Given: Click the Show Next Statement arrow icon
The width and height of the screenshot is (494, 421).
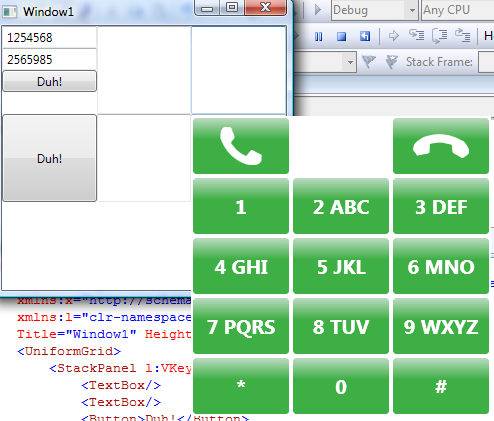Looking at the screenshot, I should (394, 35).
